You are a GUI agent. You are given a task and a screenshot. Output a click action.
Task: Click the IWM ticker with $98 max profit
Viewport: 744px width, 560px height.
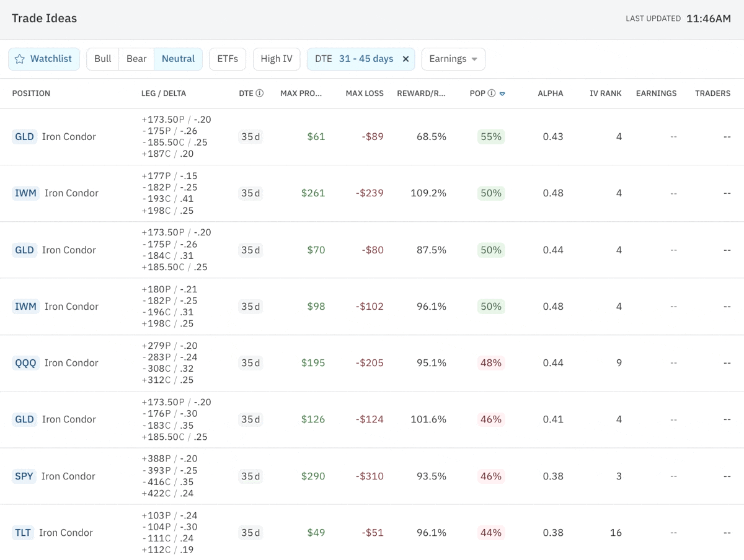25,307
